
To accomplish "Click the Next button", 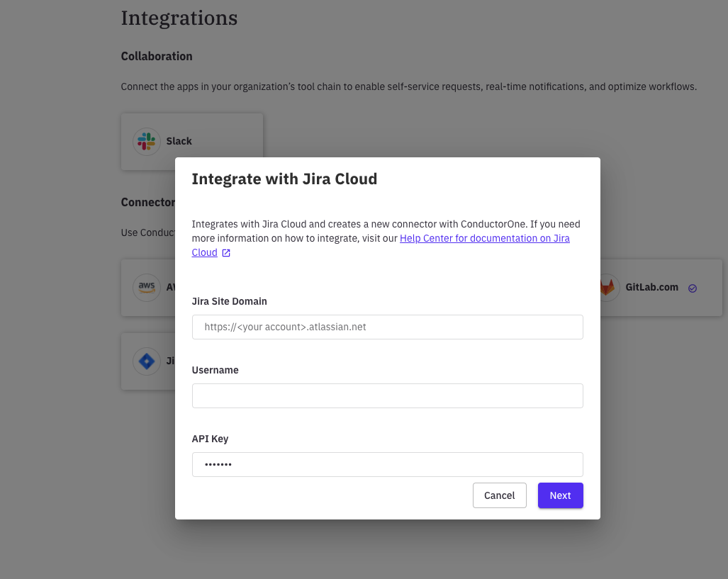I will [x=560, y=495].
